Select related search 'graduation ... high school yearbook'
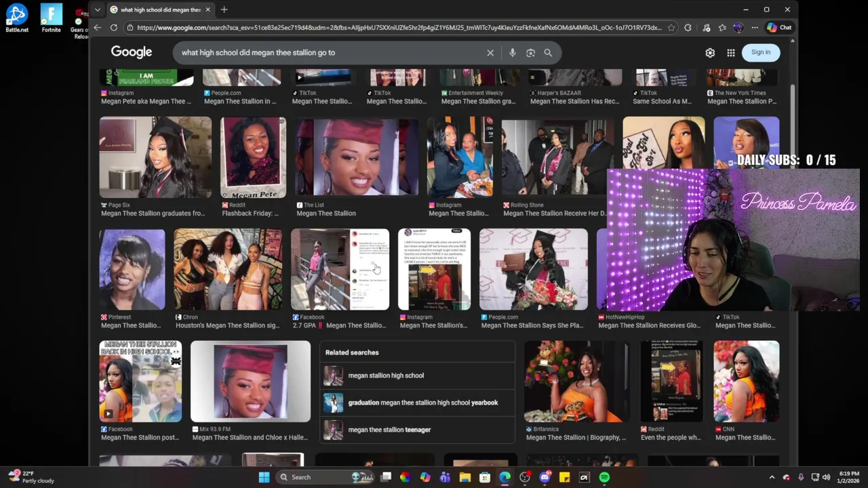Screen dimensions: 868x488 (x=417, y=403)
